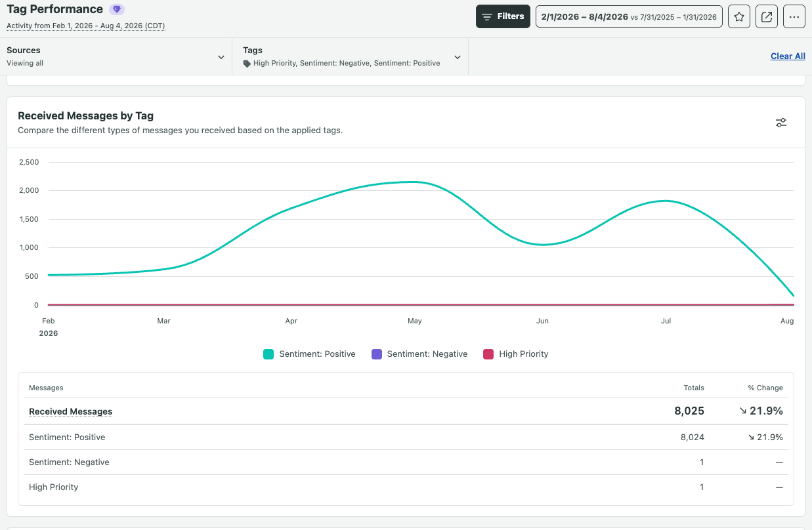Toggle High Priority legend series

click(516, 354)
